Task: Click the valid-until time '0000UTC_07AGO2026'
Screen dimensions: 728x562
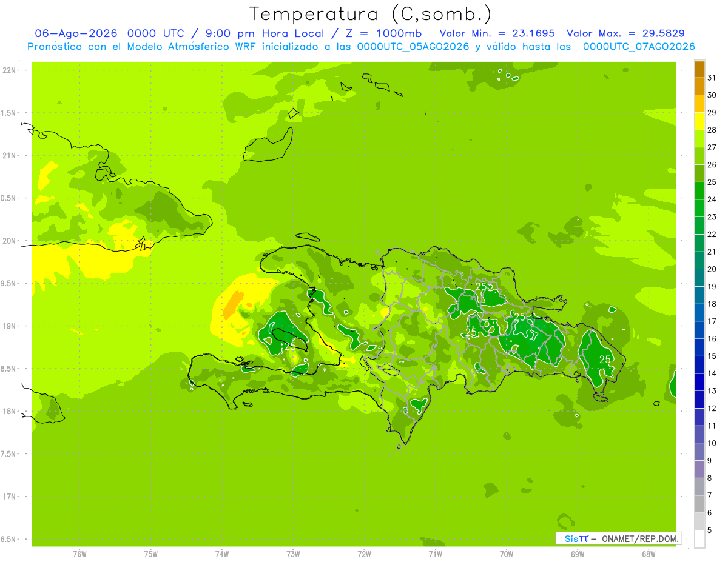Action: pyautogui.click(x=639, y=47)
